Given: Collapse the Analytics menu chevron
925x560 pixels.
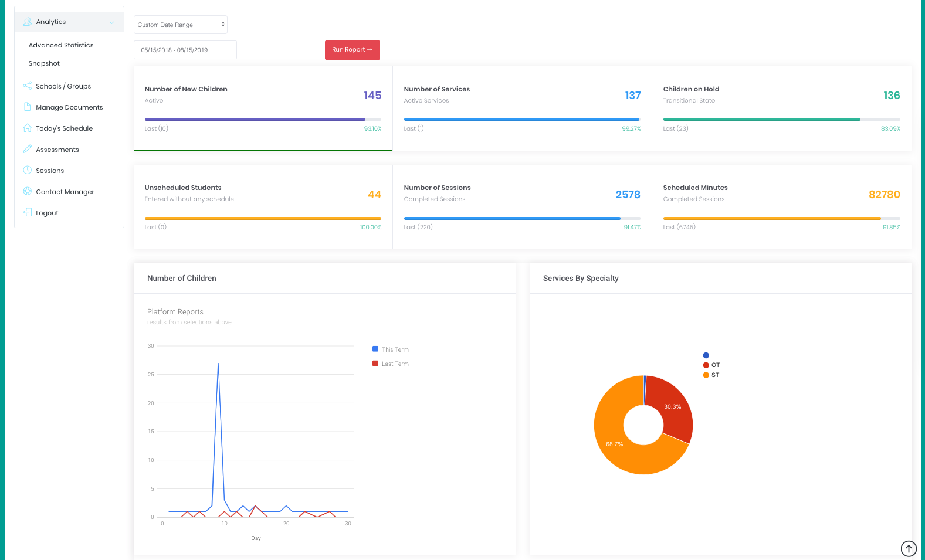Looking at the screenshot, I should coord(111,22).
